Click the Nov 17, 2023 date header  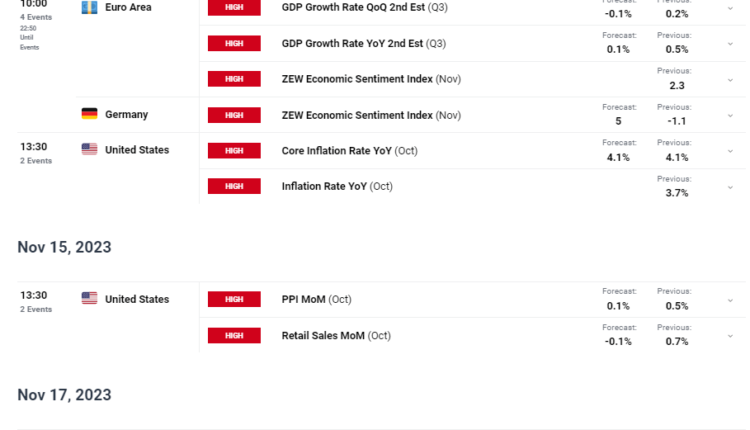pyautogui.click(x=64, y=395)
